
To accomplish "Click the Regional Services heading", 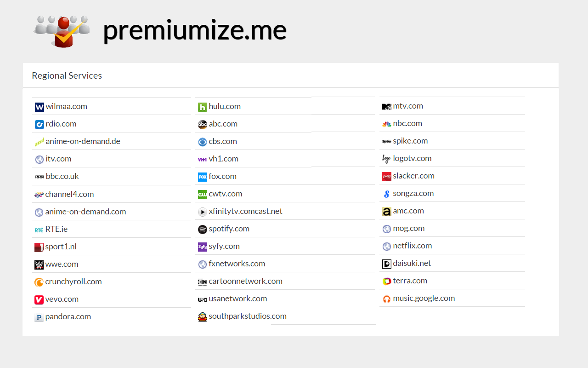I will pos(67,75).
